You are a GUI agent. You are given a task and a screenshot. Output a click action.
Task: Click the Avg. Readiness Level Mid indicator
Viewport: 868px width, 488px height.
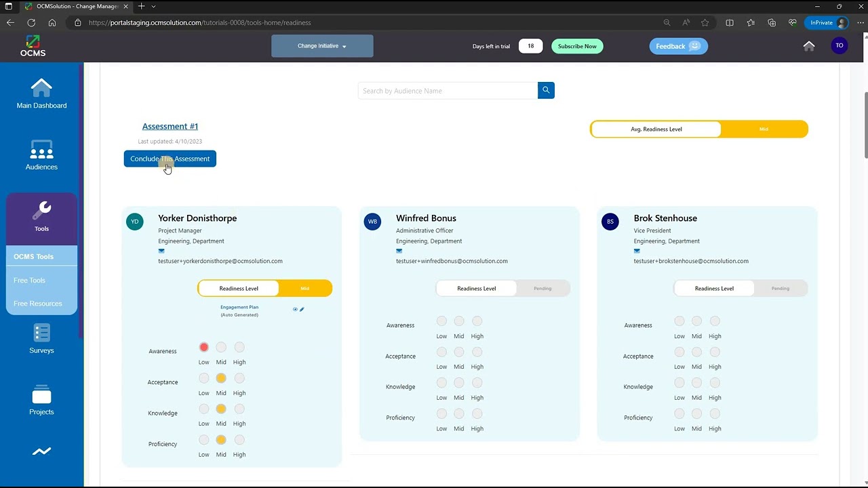(764, 129)
